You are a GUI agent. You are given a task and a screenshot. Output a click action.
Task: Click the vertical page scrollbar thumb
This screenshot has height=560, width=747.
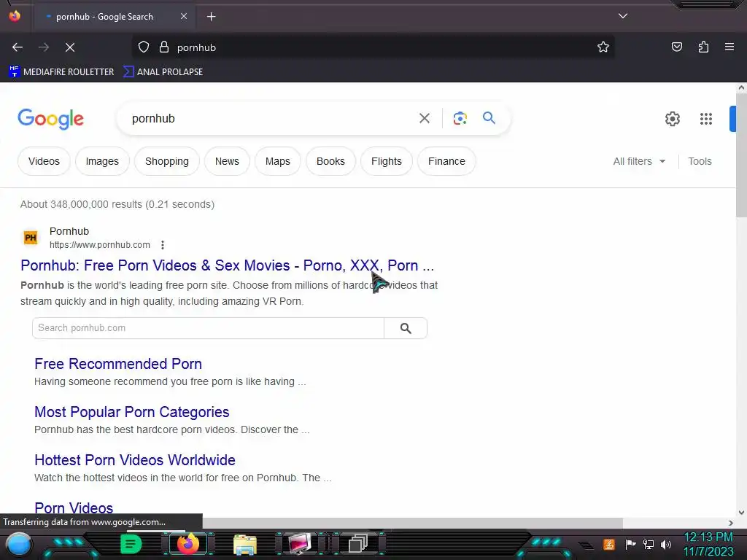(741, 155)
